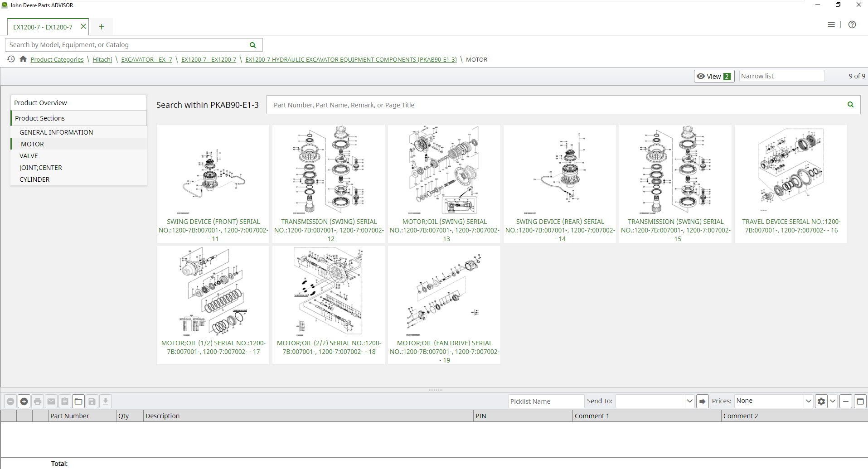Expand the arrow next to settings gear
The image size is (868, 469).
click(x=833, y=401)
